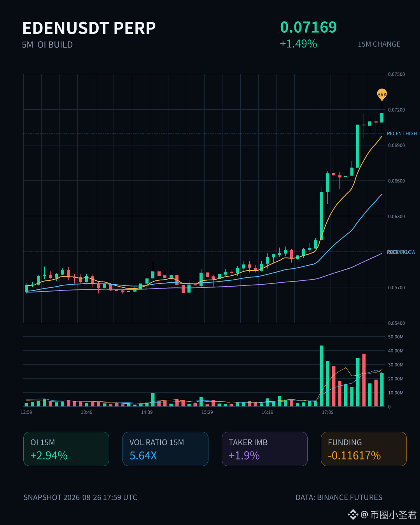
Task: Click the -0.11617% funding value
Action: tap(354, 455)
